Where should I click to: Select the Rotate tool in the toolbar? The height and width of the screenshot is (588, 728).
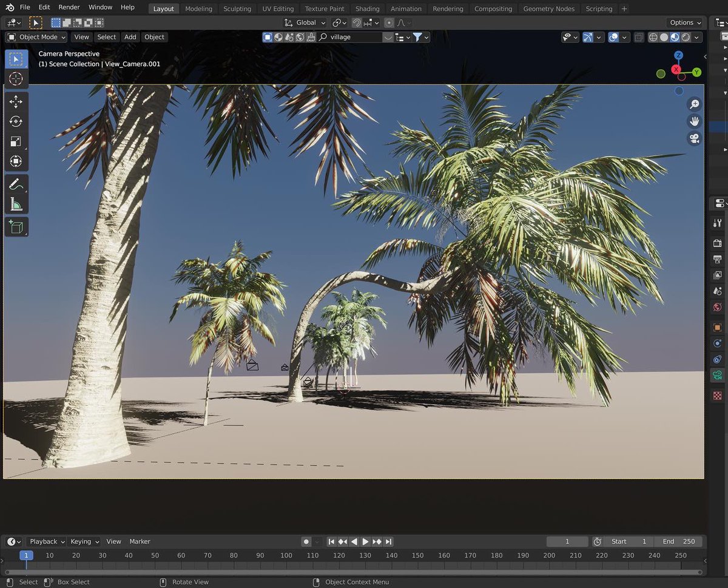pyautogui.click(x=15, y=121)
